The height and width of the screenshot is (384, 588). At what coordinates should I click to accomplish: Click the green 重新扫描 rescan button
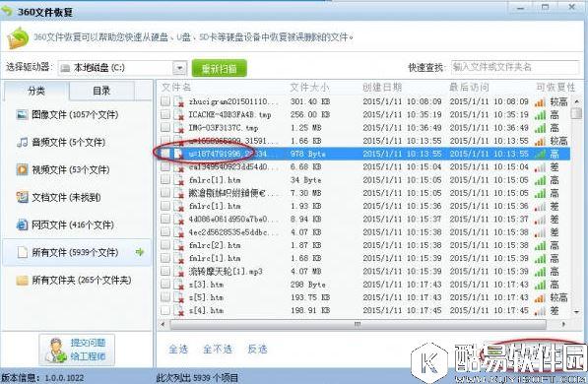tap(220, 69)
